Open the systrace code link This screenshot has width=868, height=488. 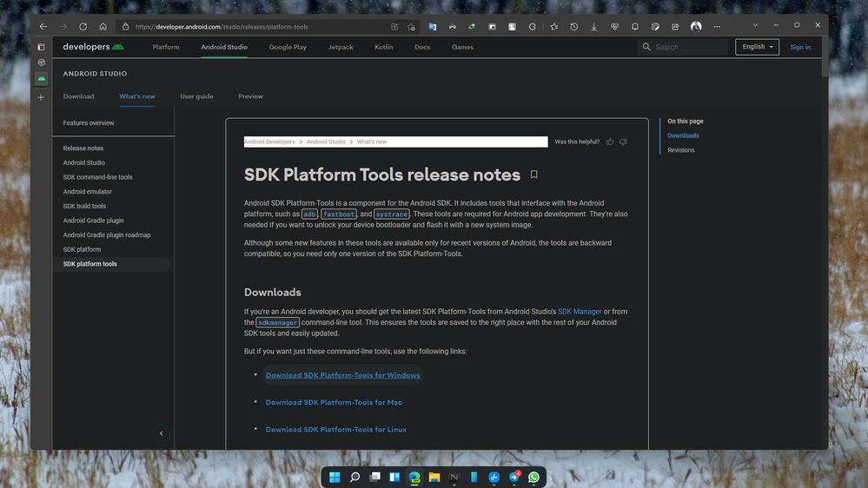point(391,214)
